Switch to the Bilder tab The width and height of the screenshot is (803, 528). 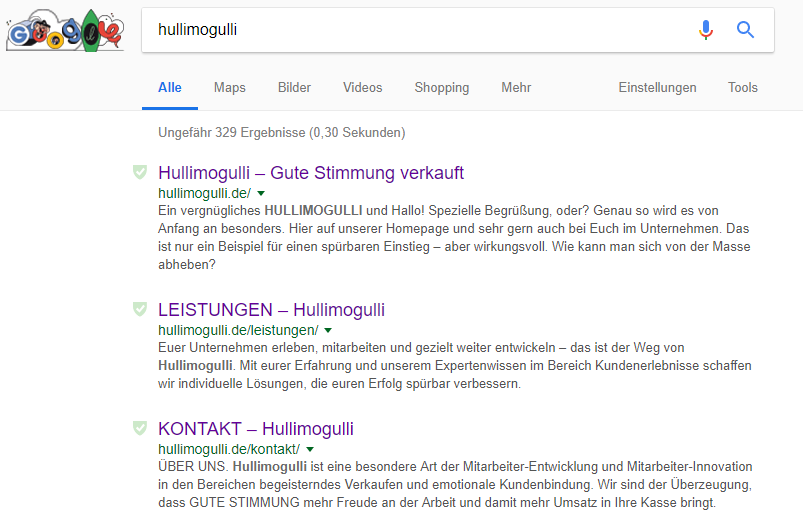(294, 88)
